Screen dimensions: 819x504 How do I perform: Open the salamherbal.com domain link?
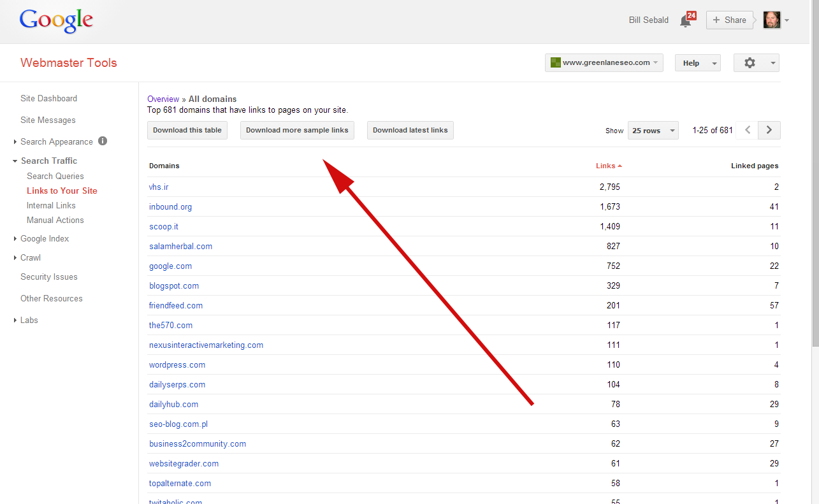tap(181, 246)
